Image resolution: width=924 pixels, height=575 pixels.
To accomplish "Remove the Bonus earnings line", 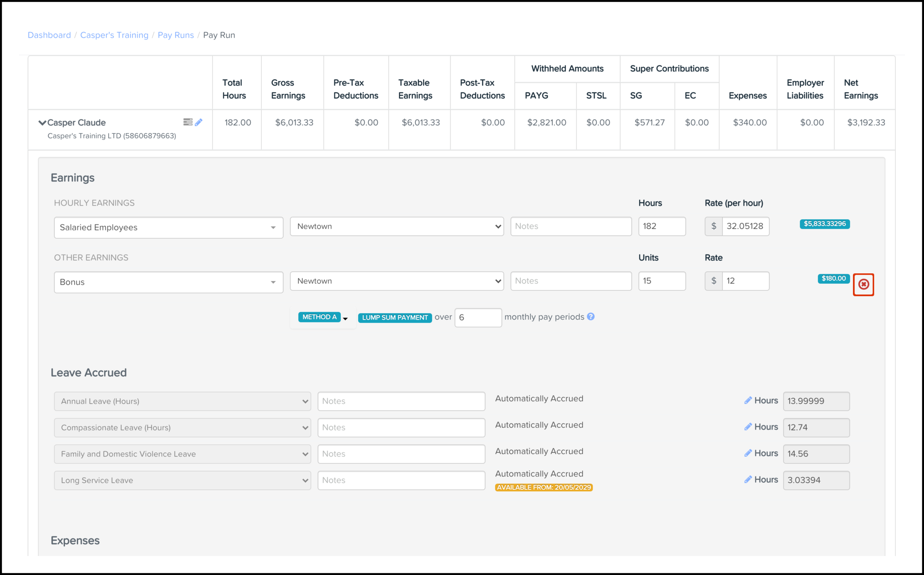I will tap(863, 284).
